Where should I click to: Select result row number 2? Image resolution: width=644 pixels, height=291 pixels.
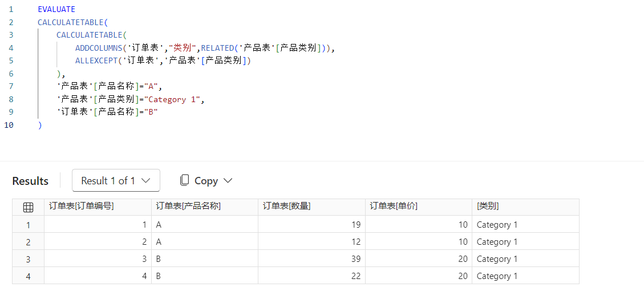[x=29, y=242]
